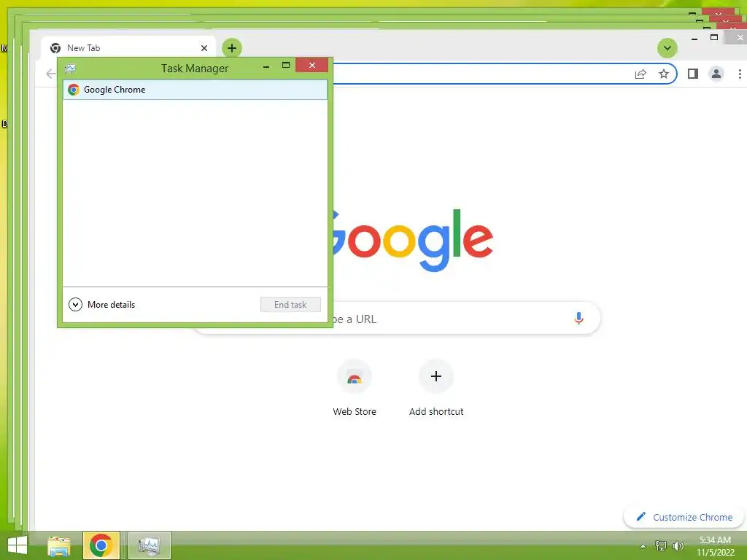
Task: Select the New Tab tab
Action: (x=128, y=48)
